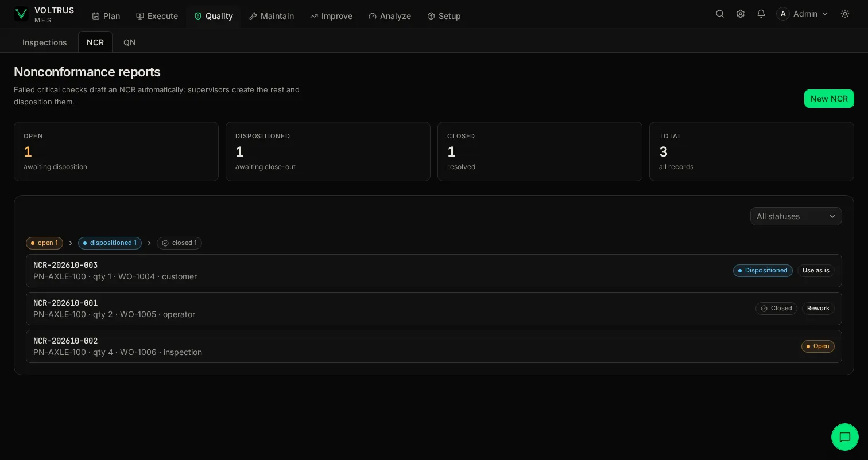The image size is (868, 460).
Task: Open the Maintain menu
Action: click(x=272, y=16)
